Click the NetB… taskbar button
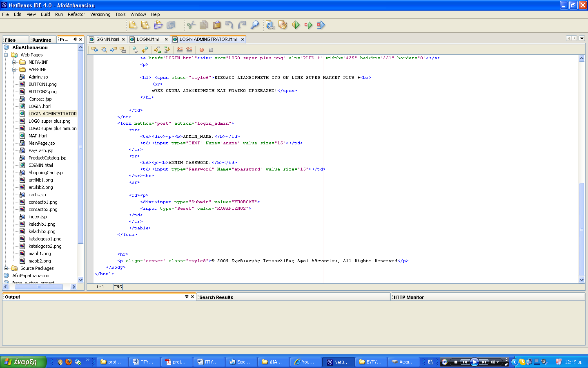The height and width of the screenshot is (368, 588). [x=338, y=362]
